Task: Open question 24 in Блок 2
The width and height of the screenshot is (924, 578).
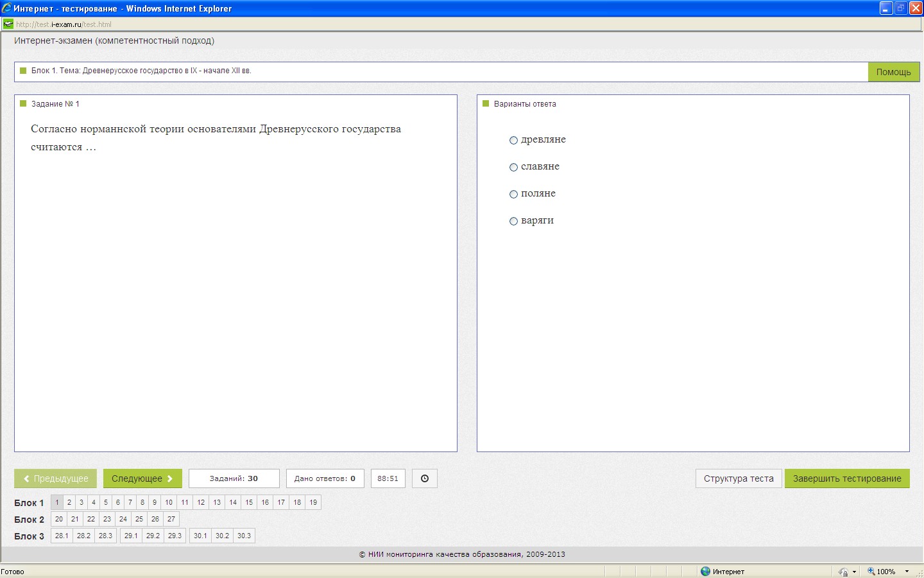Action: point(123,519)
